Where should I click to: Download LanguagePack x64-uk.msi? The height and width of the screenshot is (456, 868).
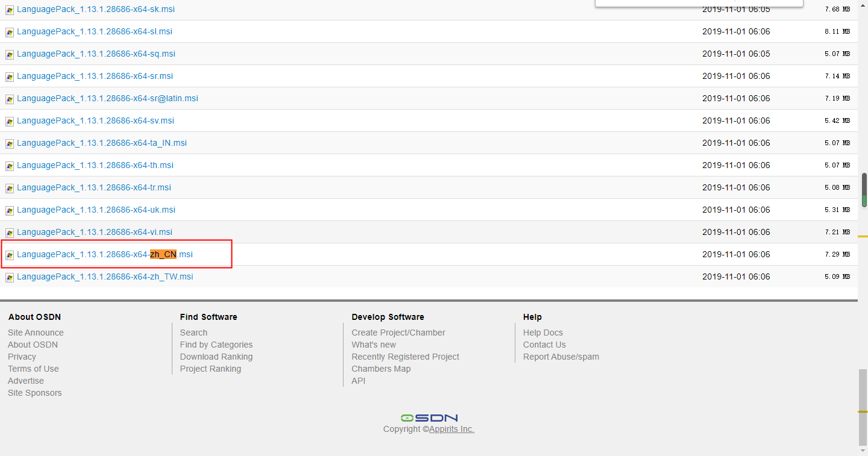coord(96,210)
